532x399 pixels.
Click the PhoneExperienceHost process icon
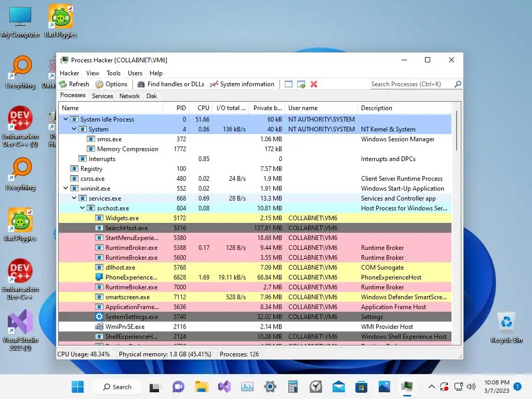(99, 277)
